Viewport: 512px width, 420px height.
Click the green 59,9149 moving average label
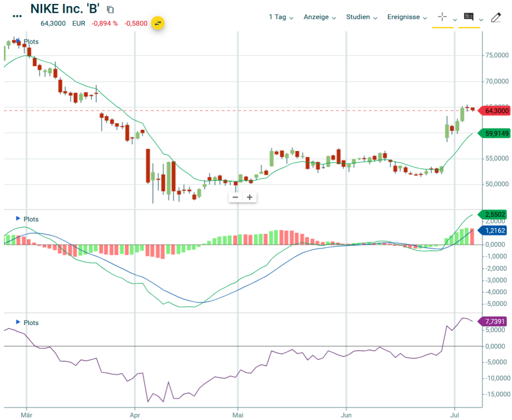[495, 133]
